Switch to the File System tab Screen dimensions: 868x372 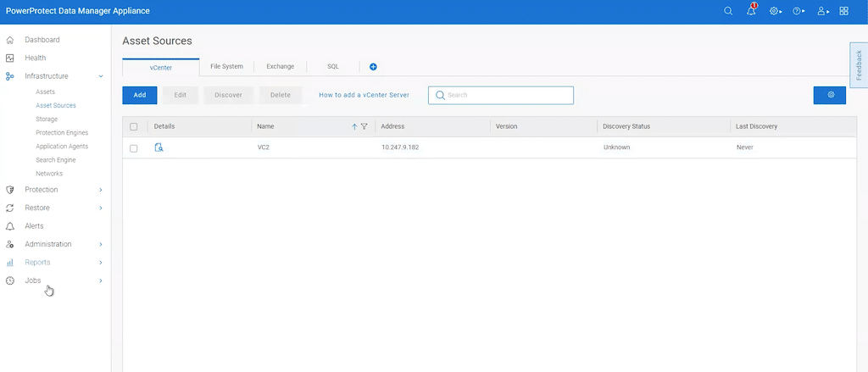(226, 66)
